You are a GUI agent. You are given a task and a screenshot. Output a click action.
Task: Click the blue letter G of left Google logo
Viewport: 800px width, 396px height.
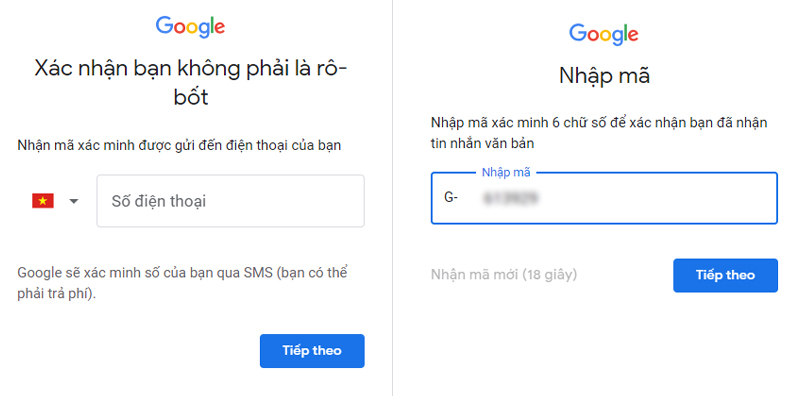click(164, 25)
